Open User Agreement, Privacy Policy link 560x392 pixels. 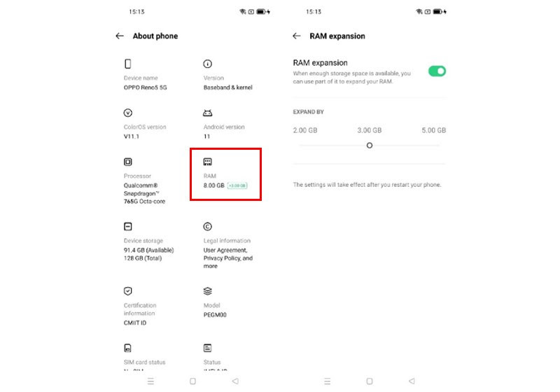pyautogui.click(x=228, y=258)
